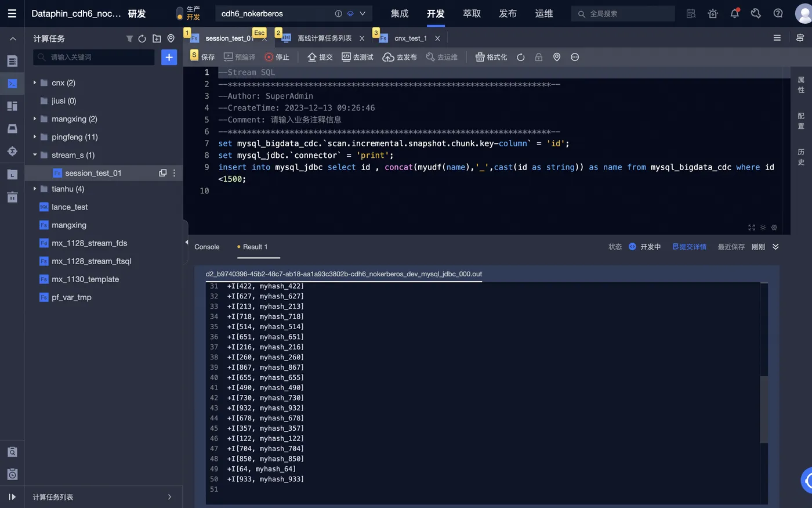Click 提交 to submit the task
Screen dimensions: 812x508
pyautogui.click(x=320, y=57)
